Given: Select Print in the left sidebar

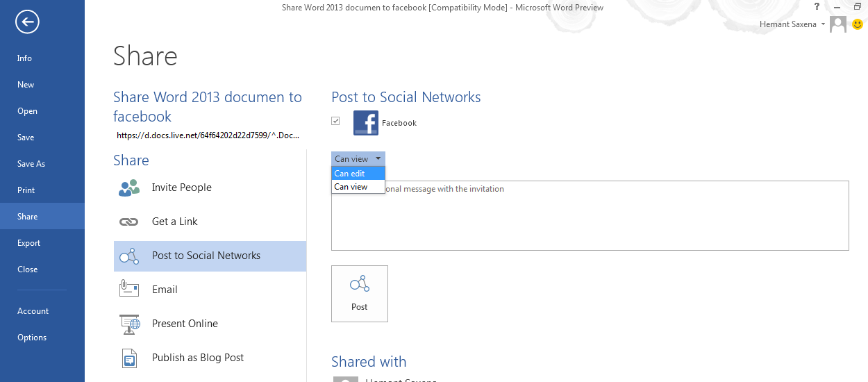Looking at the screenshot, I should pyautogui.click(x=26, y=190).
